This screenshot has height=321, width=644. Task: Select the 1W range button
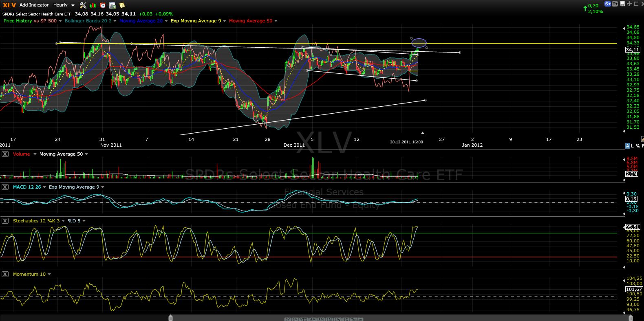(337, 319)
